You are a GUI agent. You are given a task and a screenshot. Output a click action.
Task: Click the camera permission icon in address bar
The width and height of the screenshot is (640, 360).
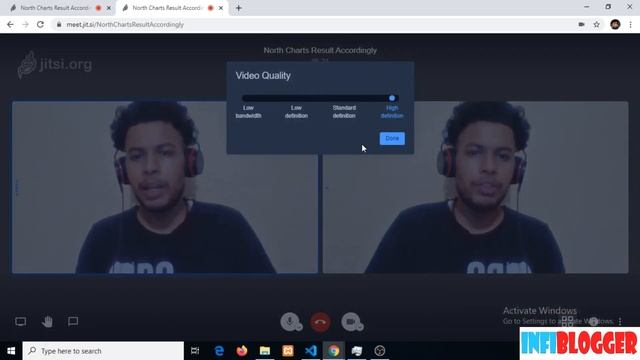point(581,24)
